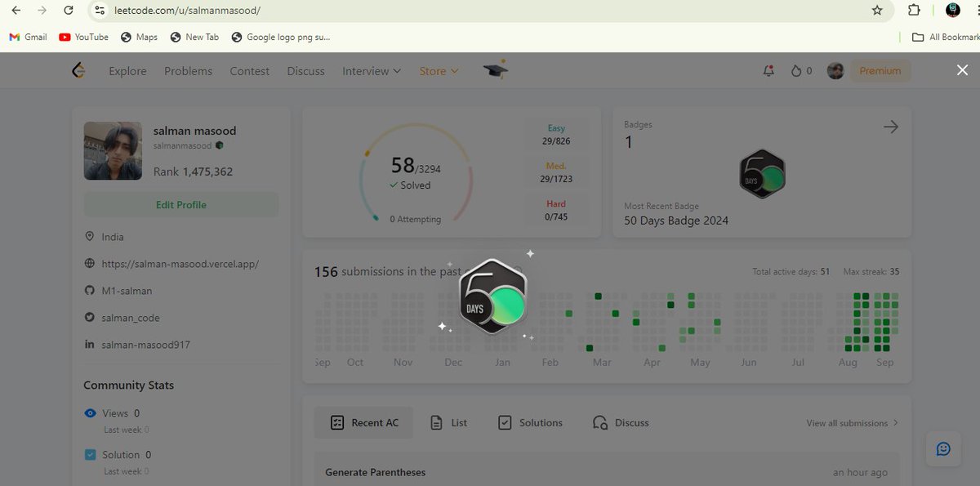Click the Easy 29/826 stat box
The width and height of the screenshot is (980, 486).
(x=556, y=135)
